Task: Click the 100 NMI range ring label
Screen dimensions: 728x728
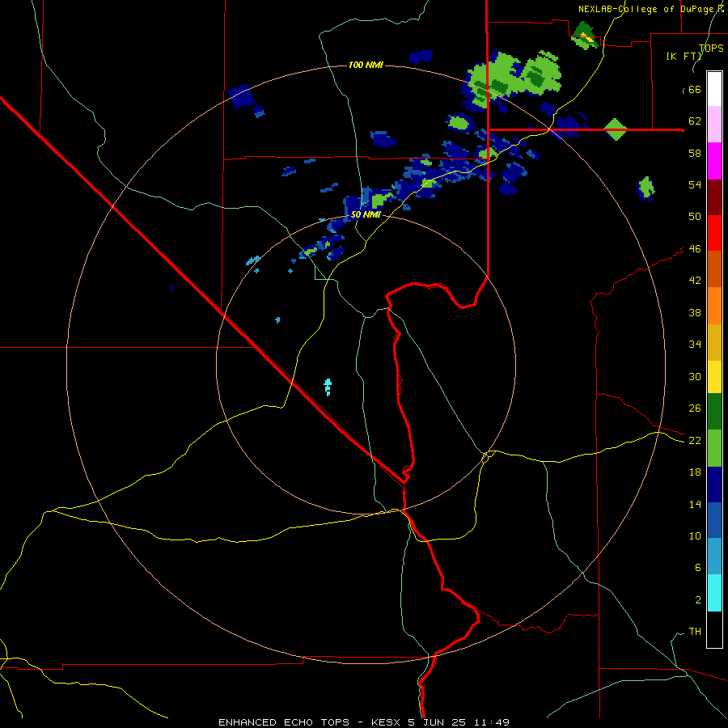Action: coord(366,65)
